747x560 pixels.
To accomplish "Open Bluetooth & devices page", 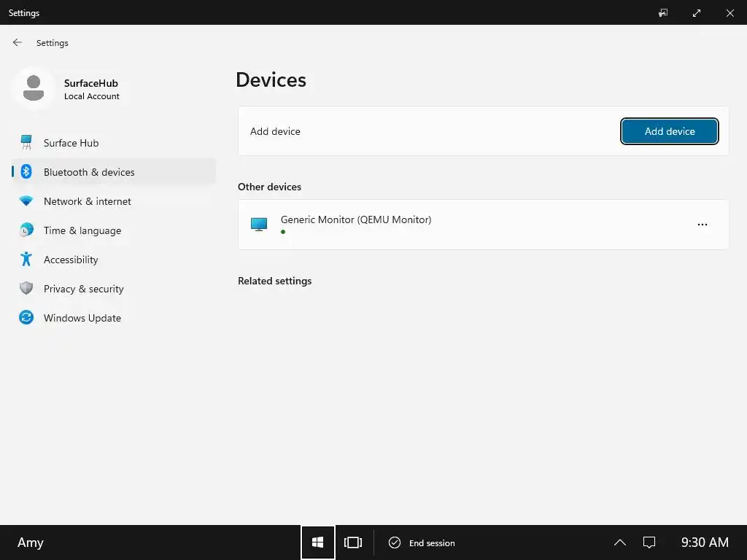I will (113, 172).
